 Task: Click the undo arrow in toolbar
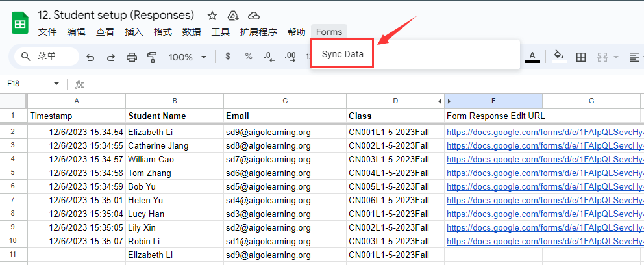(90, 57)
